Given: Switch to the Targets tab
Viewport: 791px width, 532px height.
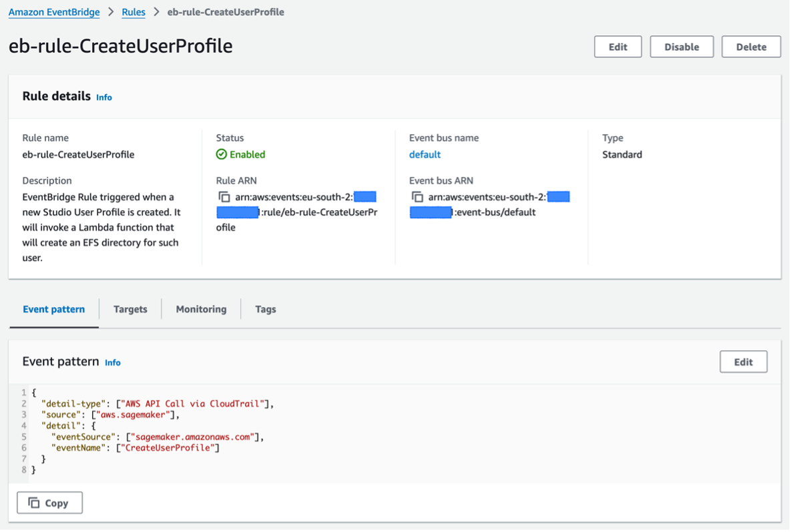Looking at the screenshot, I should 130,309.
